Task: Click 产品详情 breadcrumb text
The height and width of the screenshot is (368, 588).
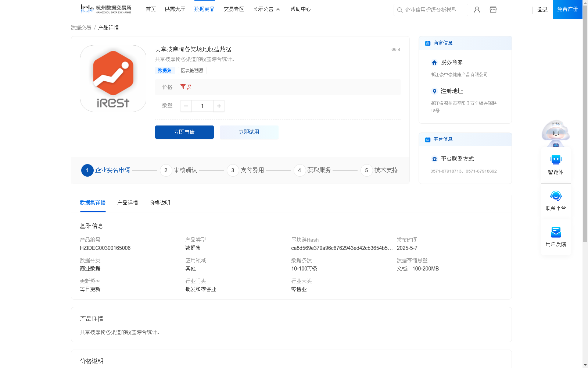Action: (108, 28)
